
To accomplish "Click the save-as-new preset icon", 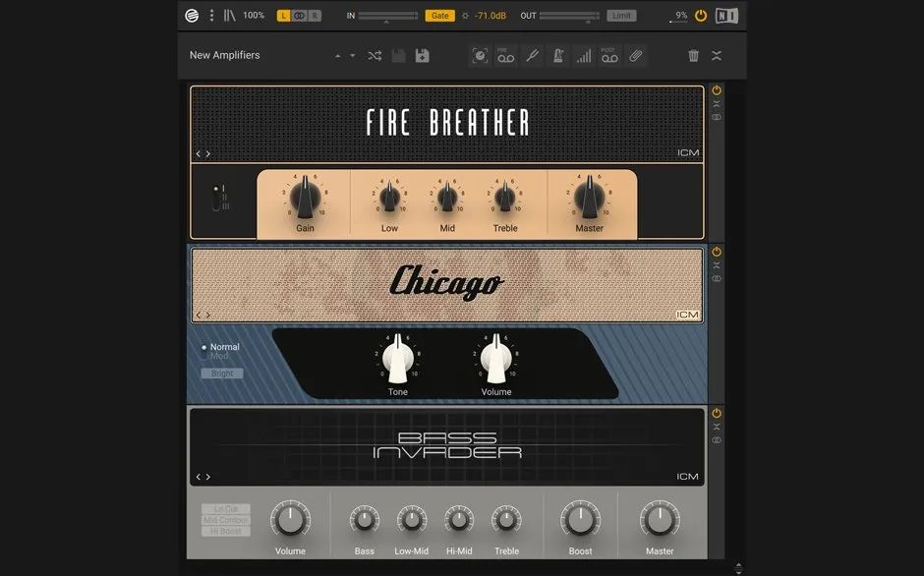I will point(423,56).
